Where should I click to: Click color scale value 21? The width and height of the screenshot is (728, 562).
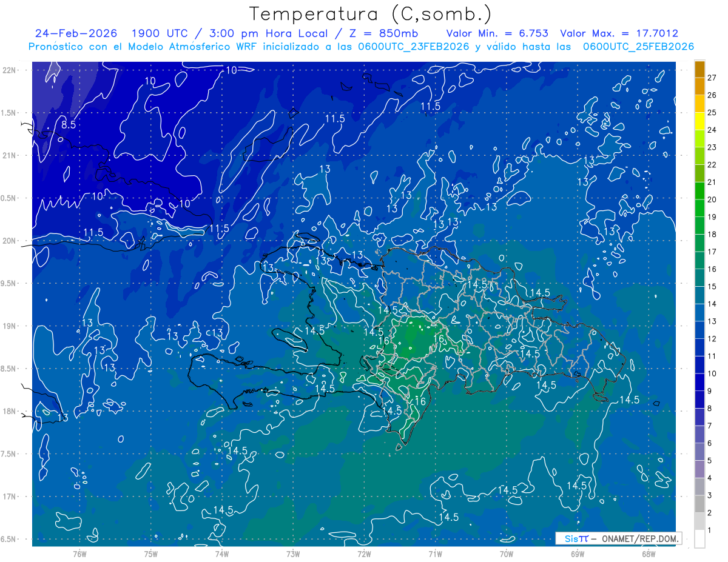coord(712,182)
